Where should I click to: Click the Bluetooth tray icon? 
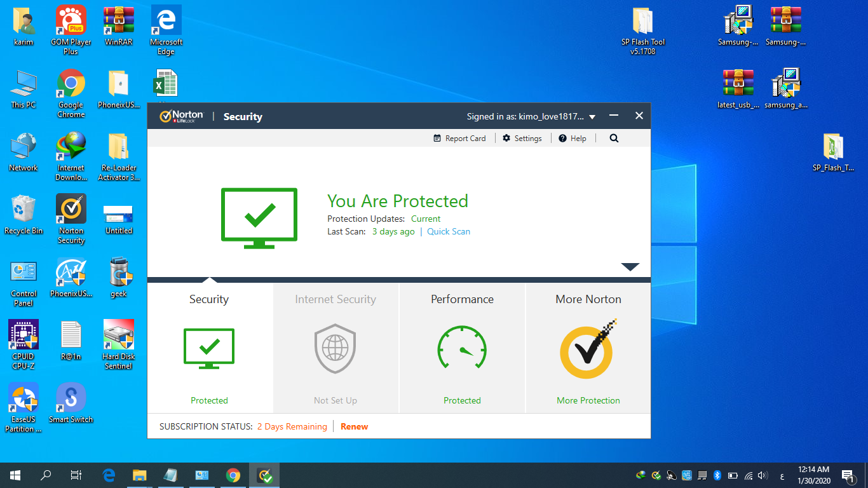coord(717,475)
